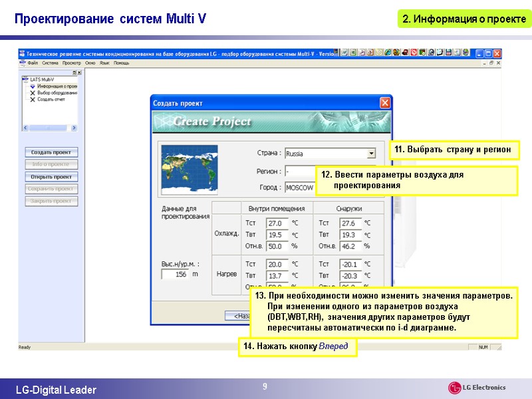Click the Регион field

[x=301, y=172]
